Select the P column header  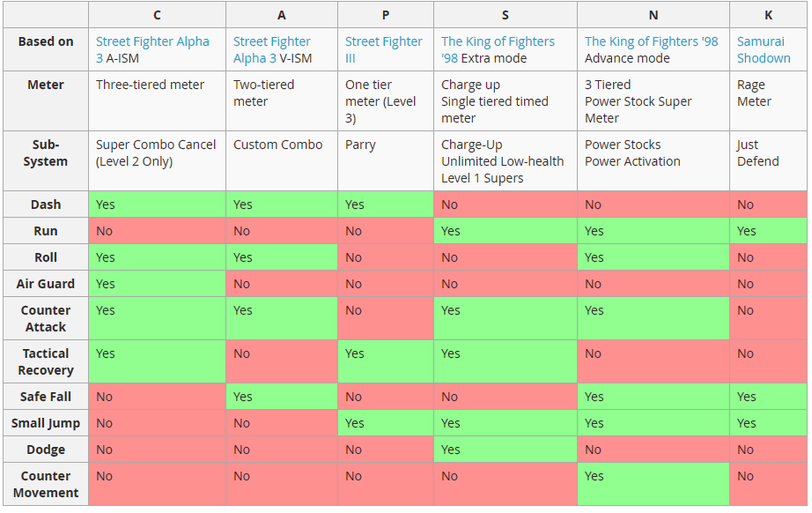point(385,15)
